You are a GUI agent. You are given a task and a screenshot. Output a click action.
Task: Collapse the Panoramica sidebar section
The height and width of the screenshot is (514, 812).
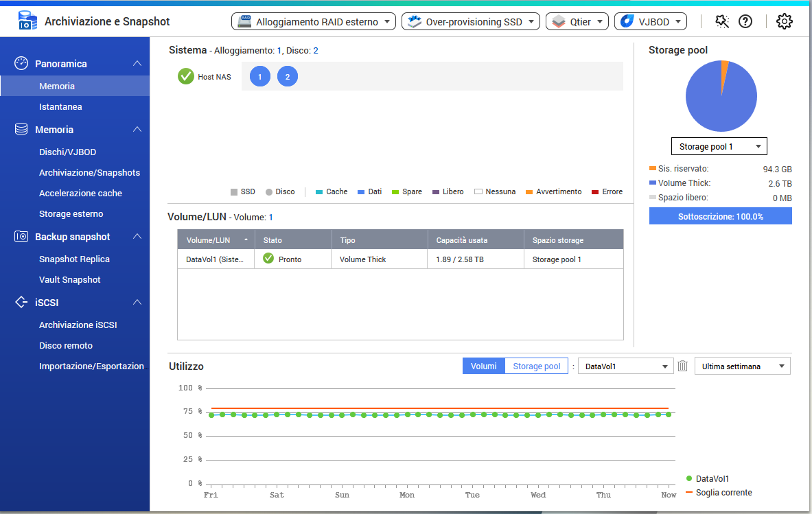coord(137,64)
